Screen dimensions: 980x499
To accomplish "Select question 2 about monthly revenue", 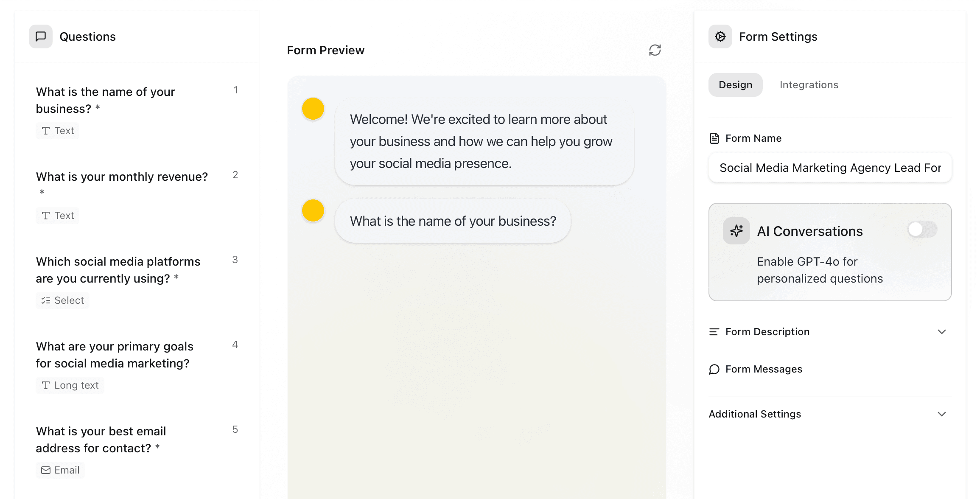I will point(122,177).
